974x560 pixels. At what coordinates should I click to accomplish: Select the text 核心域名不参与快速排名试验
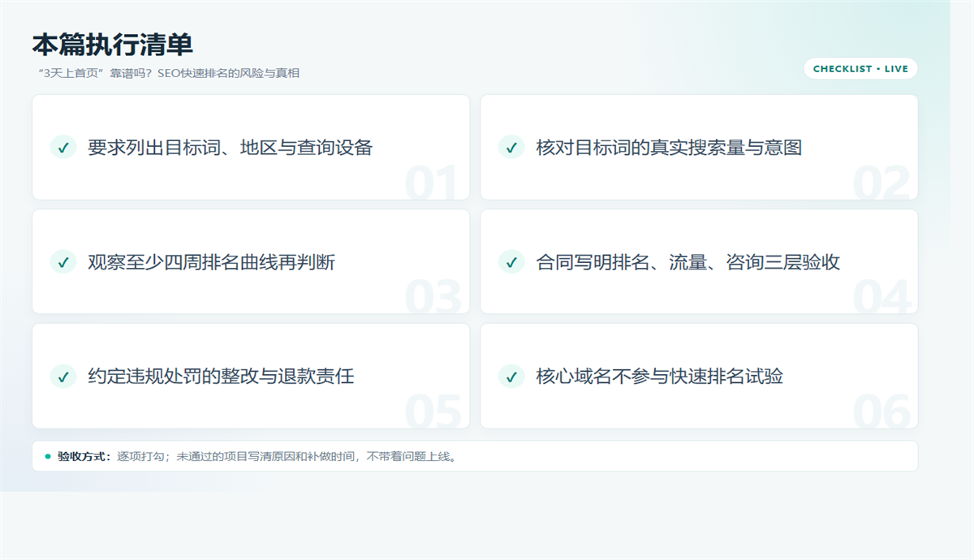659,376
